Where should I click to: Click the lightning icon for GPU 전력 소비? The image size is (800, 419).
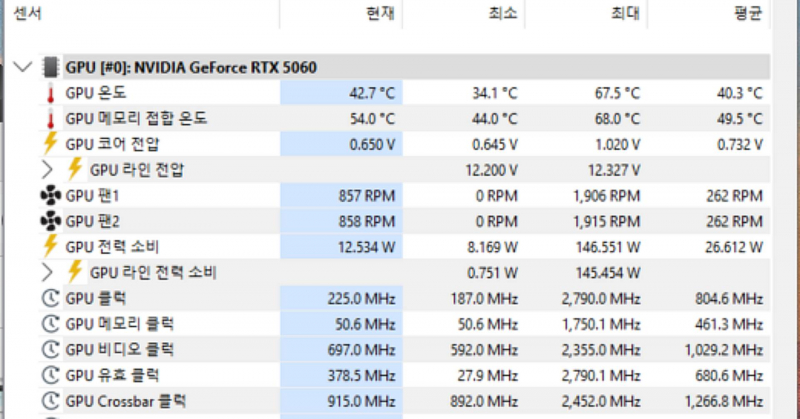50,247
